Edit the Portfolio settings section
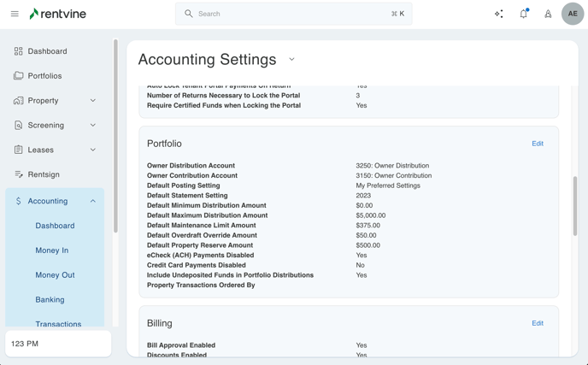Screen dimensions: 588x365 [x=537, y=144]
